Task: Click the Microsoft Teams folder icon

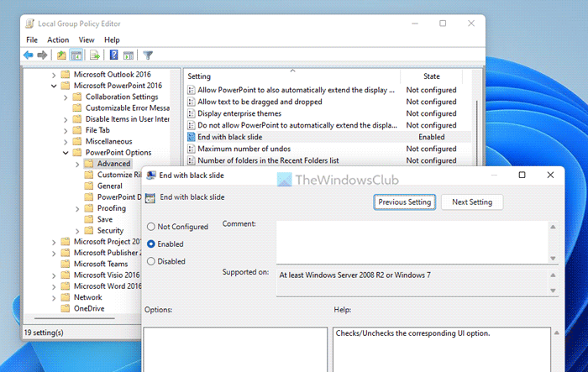Action: pos(66,264)
